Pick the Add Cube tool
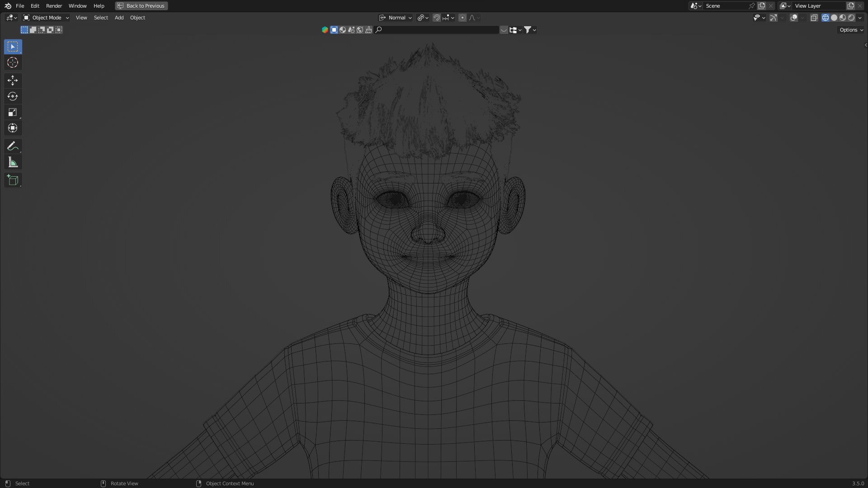 point(13,180)
